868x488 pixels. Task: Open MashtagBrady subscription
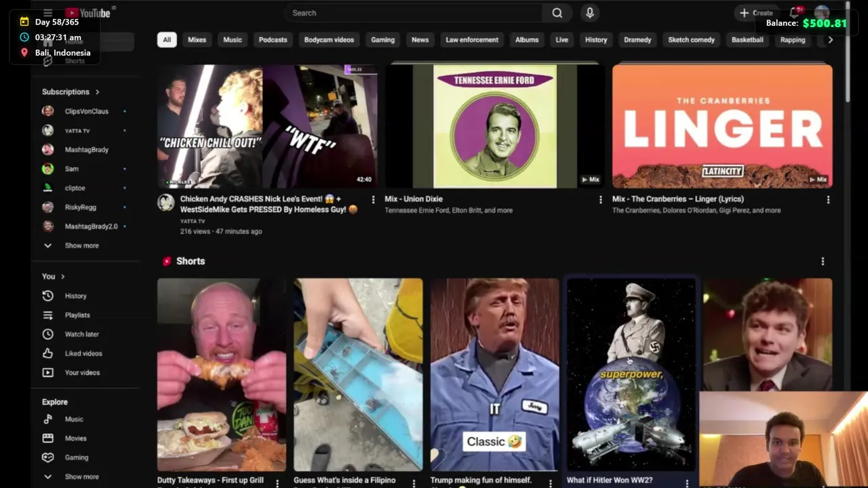click(85, 150)
